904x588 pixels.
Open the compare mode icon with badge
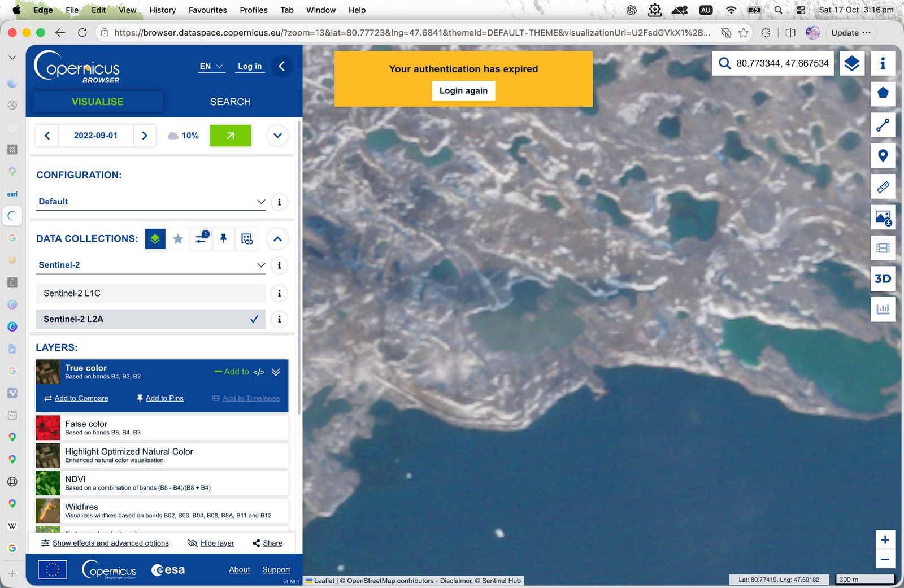tap(201, 239)
